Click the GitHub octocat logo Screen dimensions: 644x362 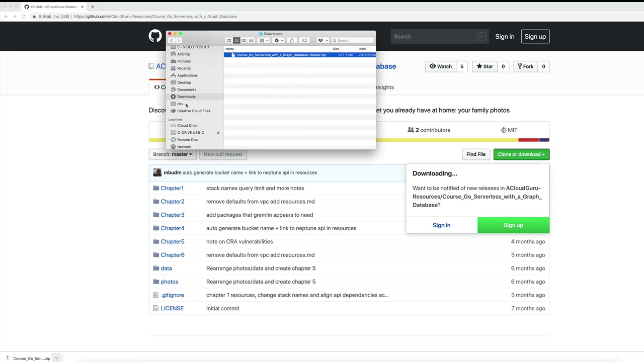pos(155,36)
